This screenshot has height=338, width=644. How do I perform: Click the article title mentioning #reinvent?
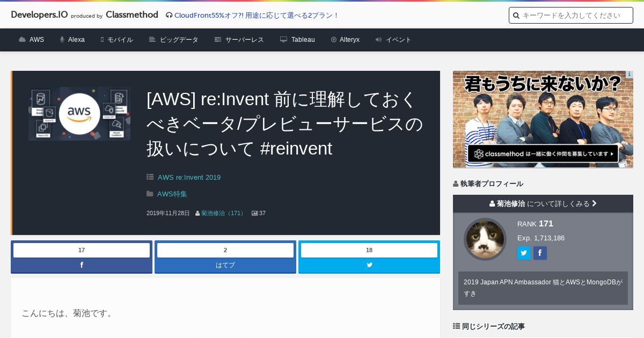click(x=286, y=124)
